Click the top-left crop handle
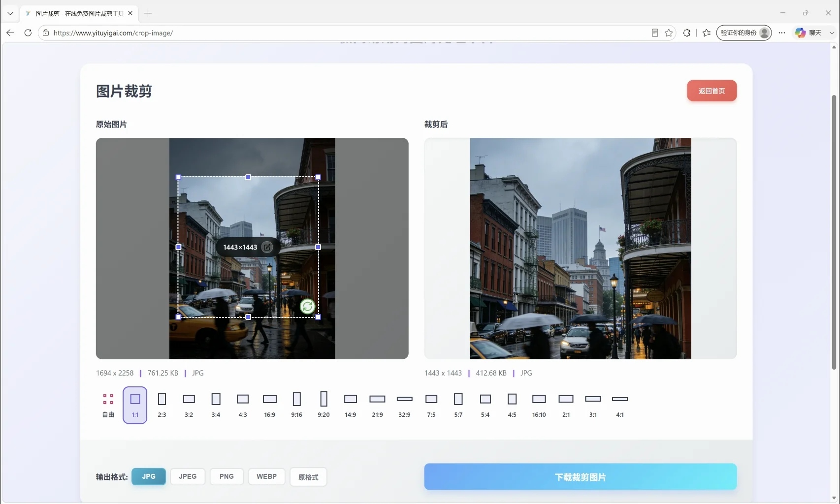 click(x=178, y=177)
